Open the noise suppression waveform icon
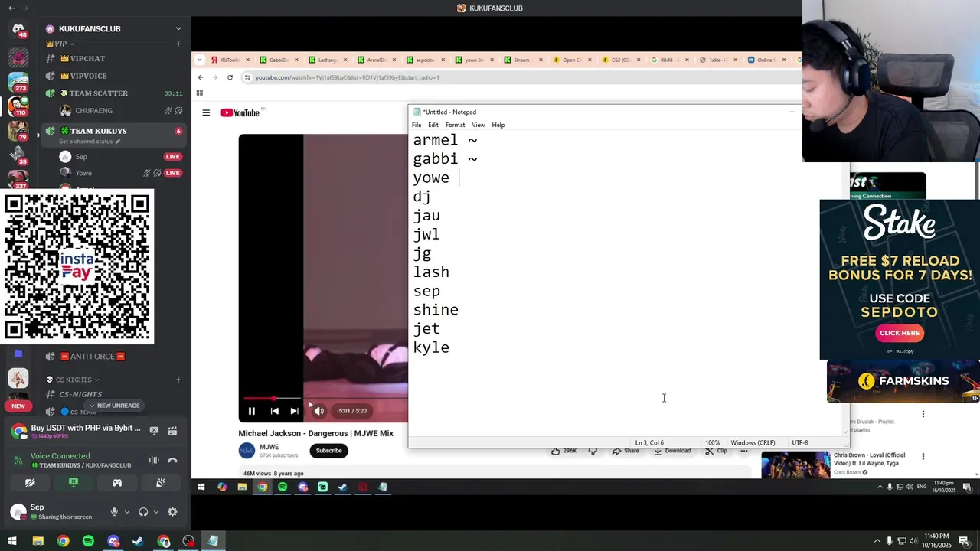 154,460
